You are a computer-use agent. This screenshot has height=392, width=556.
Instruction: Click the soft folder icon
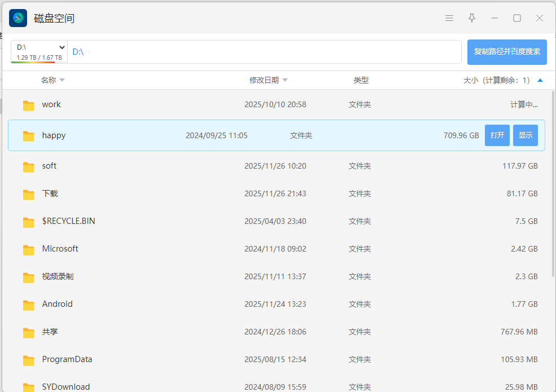29,166
